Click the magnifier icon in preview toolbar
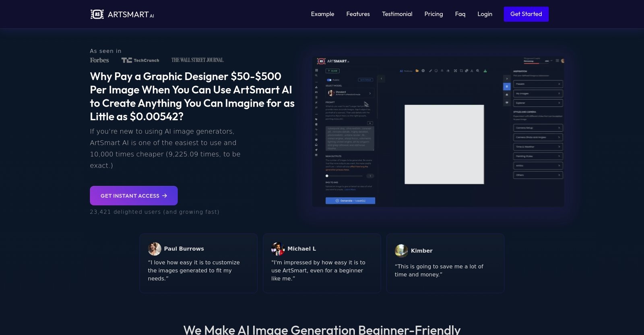644x335 pixels. tap(478, 71)
